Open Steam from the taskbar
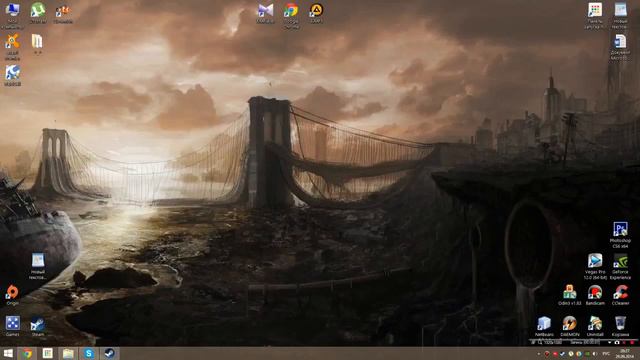The height and width of the screenshot is (360, 640). click(109, 353)
